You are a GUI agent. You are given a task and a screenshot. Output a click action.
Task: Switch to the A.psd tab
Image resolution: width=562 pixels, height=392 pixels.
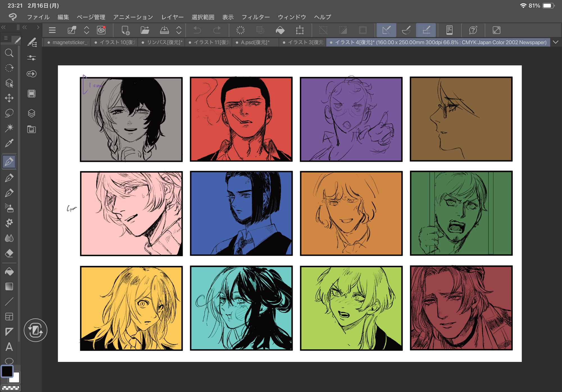pyautogui.click(x=255, y=42)
